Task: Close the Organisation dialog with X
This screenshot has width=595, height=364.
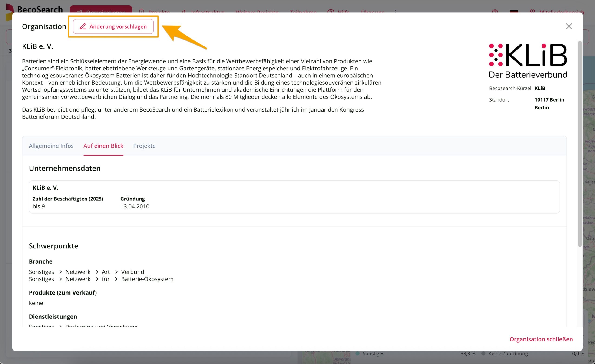Action: (569, 26)
